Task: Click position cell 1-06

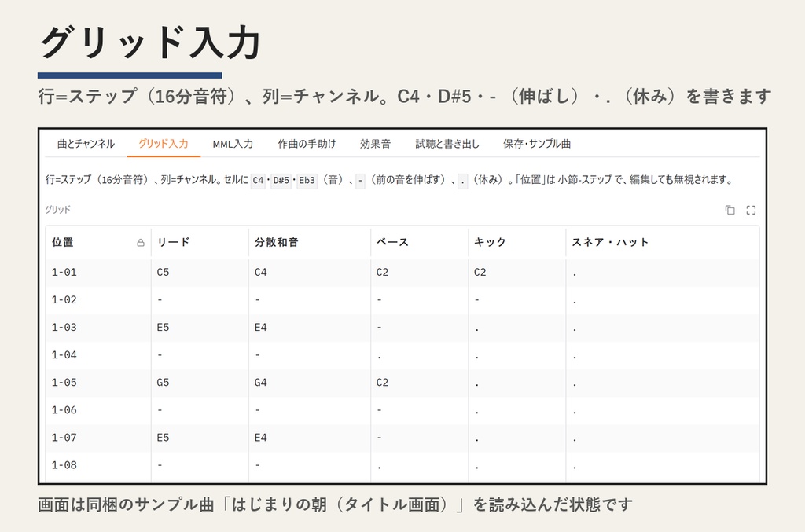Action: 98,410
